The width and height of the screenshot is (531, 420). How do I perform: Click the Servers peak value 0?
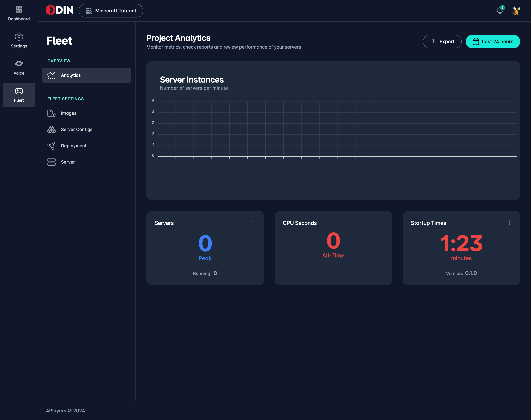(x=205, y=243)
